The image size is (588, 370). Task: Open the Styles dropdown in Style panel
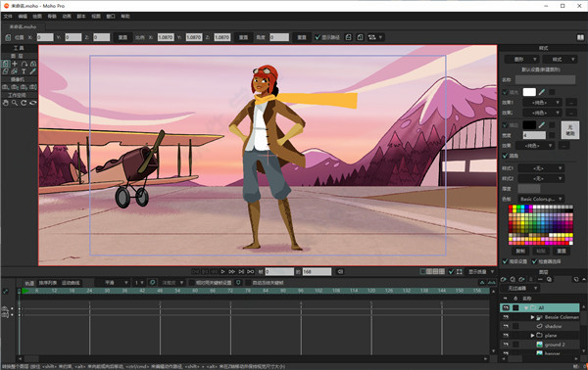click(561, 59)
